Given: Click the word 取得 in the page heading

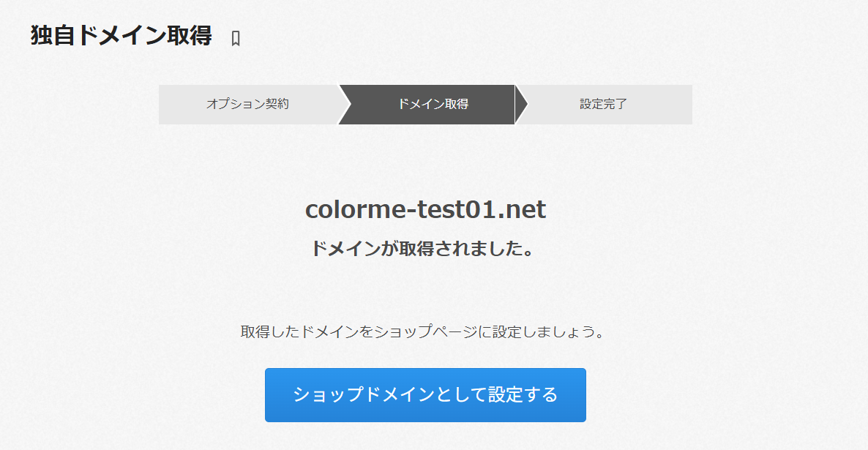Looking at the screenshot, I should click(189, 35).
